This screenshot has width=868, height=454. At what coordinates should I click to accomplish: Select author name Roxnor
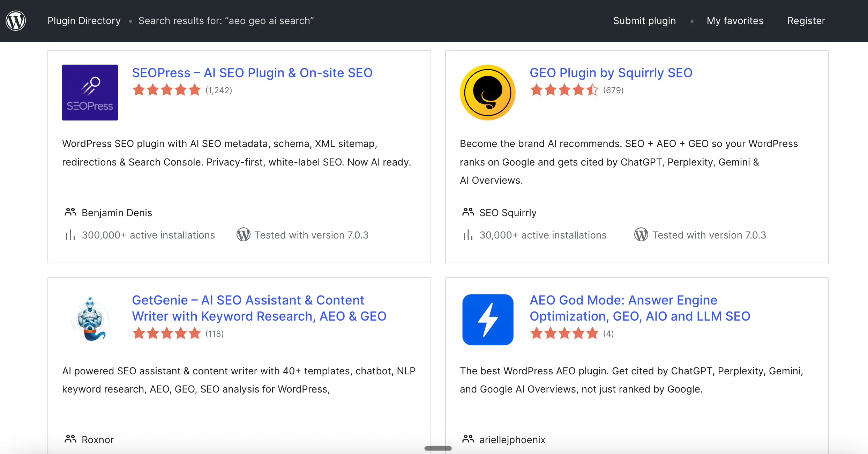pyautogui.click(x=98, y=440)
